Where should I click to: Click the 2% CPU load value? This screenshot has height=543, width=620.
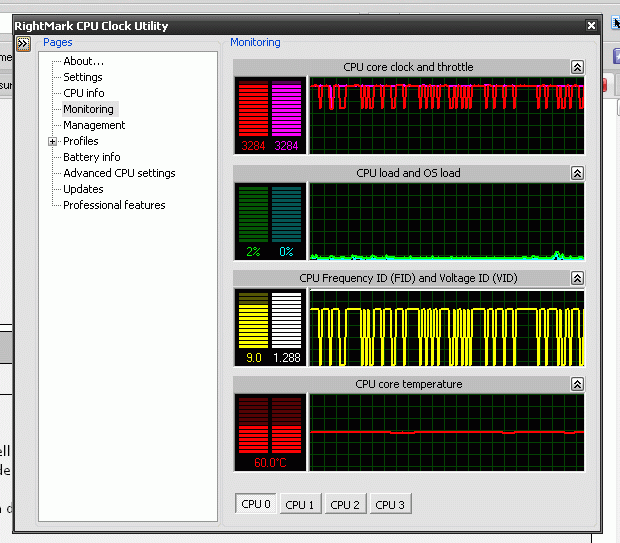pyautogui.click(x=253, y=252)
